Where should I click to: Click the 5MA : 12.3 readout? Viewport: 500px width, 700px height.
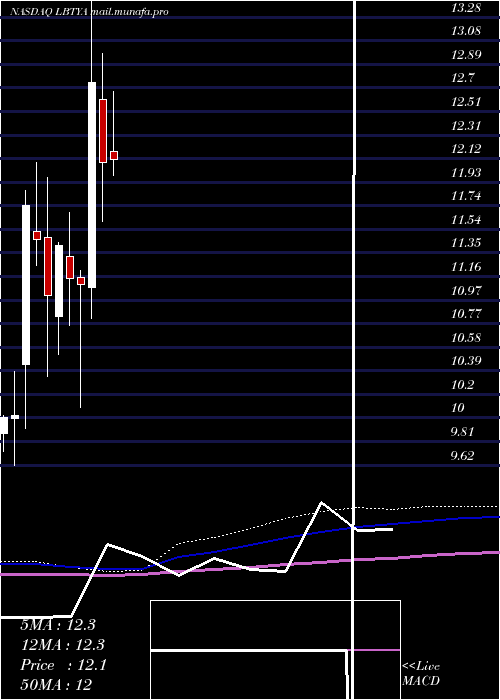pyautogui.click(x=58, y=625)
